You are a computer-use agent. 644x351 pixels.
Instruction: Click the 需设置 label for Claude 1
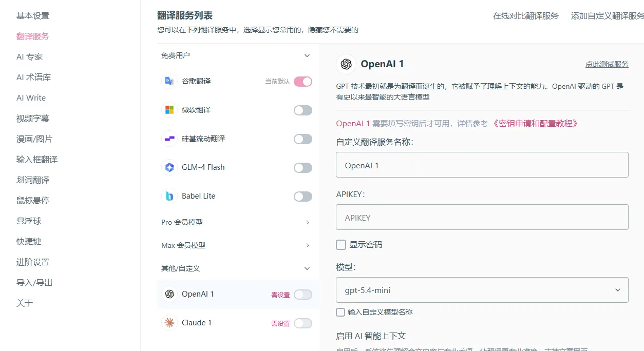click(x=280, y=323)
